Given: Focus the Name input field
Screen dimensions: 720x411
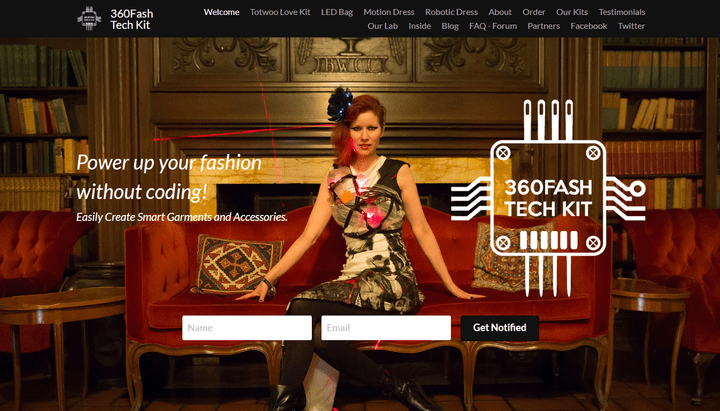Looking at the screenshot, I should (247, 327).
